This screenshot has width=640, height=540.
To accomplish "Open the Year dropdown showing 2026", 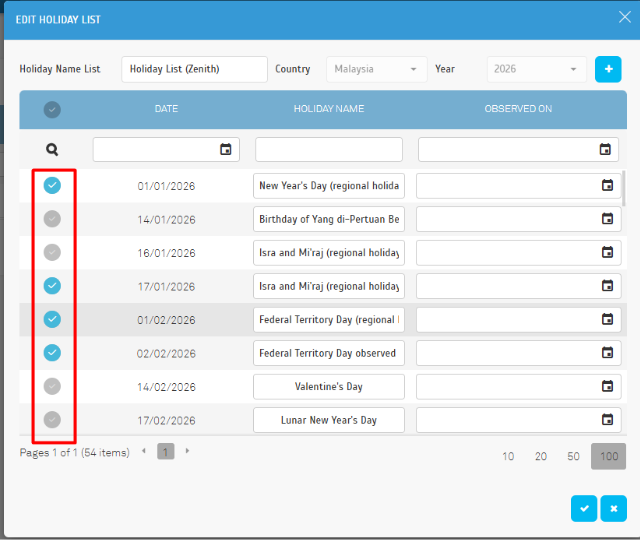I will (x=536, y=69).
